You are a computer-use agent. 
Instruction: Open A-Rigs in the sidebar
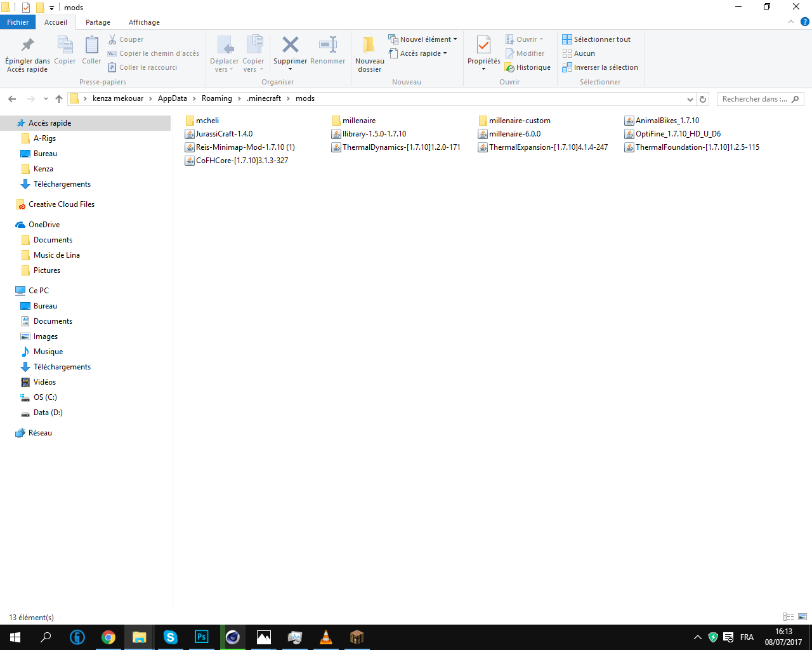[x=44, y=138]
